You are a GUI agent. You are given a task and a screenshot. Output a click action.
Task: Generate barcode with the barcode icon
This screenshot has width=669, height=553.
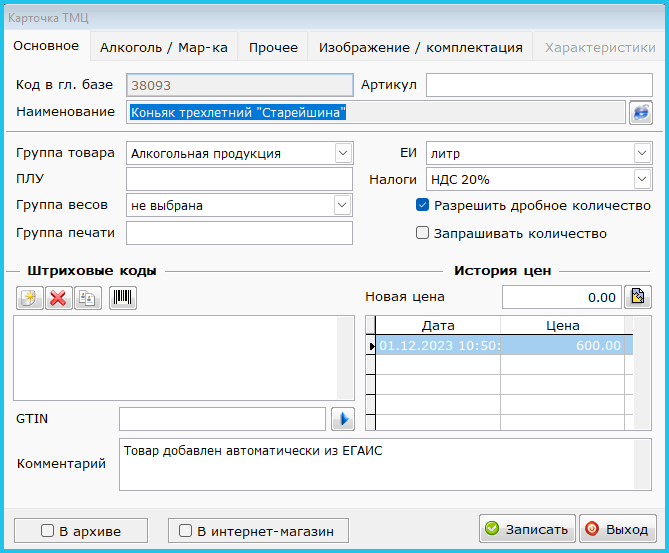click(x=123, y=297)
